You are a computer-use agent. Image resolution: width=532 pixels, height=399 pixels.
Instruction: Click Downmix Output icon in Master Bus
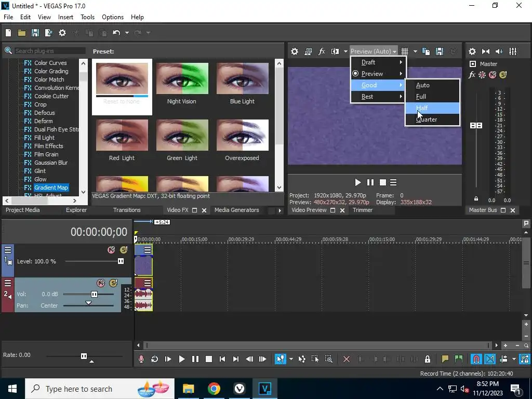click(x=486, y=51)
